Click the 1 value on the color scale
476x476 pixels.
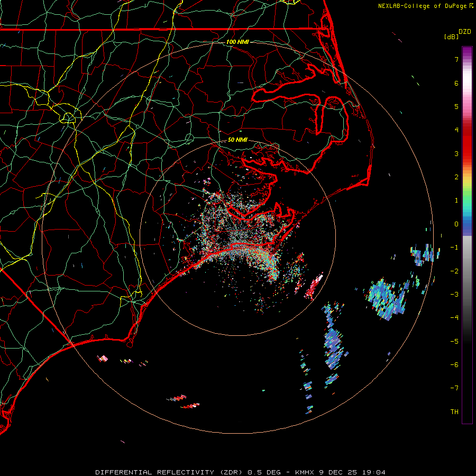[x=456, y=200]
